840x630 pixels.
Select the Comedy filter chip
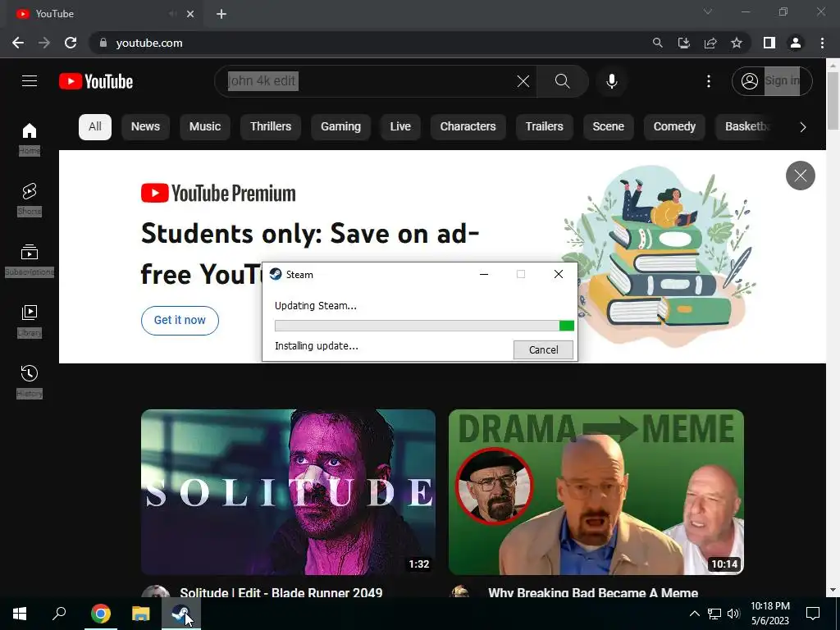pyautogui.click(x=674, y=127)
